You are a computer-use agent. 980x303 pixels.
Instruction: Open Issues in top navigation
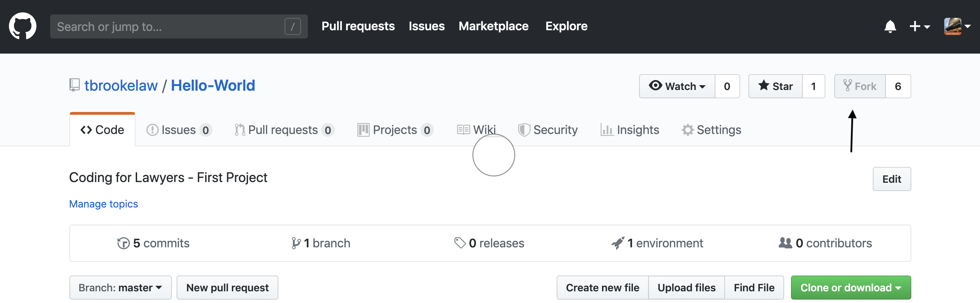click(x=426, y=26)
